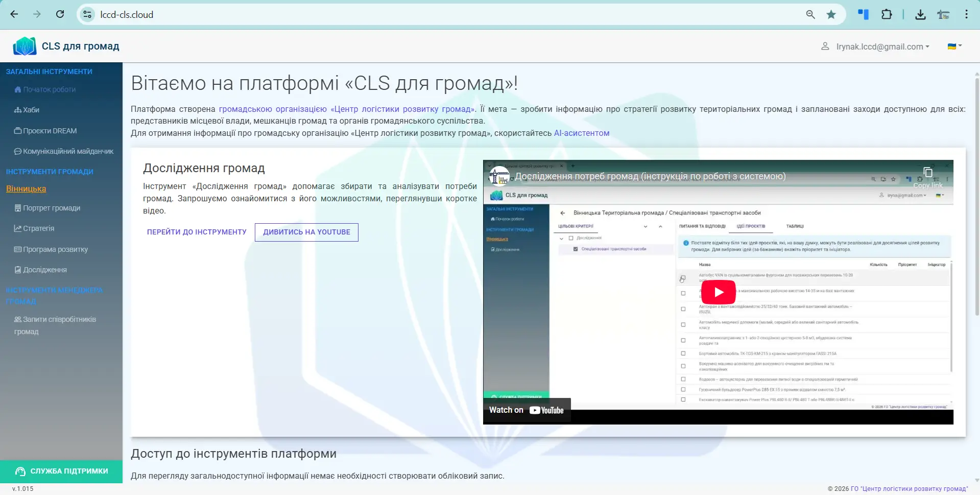Screen dimensions: 980x495
Task: Follow the AI-асистентом link
Action: tap(582, 133)
